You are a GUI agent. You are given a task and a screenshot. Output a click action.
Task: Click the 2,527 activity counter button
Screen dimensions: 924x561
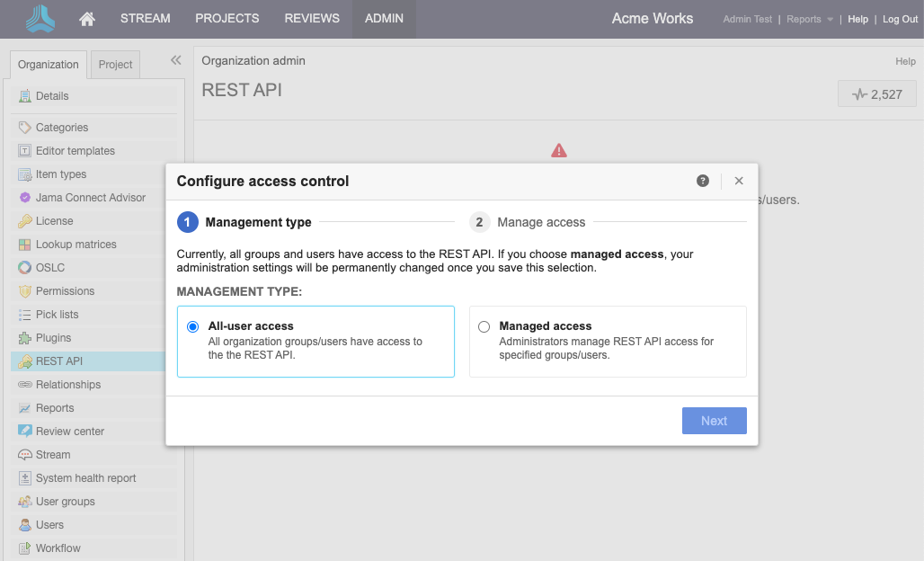click(x=877, y=94)
